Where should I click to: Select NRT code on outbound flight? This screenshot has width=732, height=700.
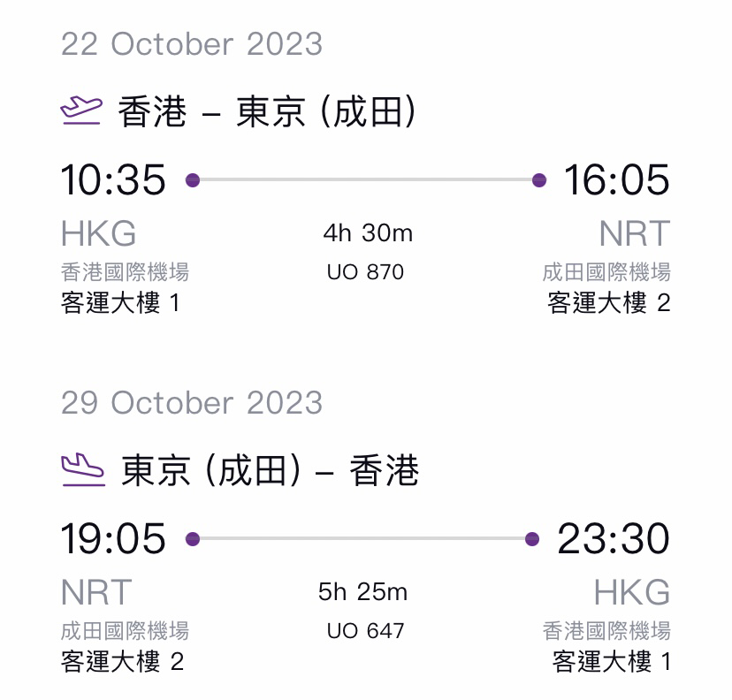tap(635, 233)
